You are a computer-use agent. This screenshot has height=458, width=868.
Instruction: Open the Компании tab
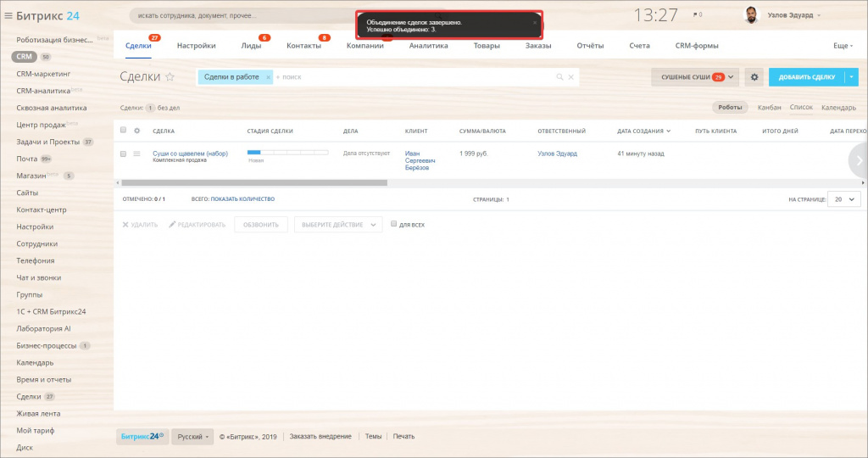coord(364,46)
